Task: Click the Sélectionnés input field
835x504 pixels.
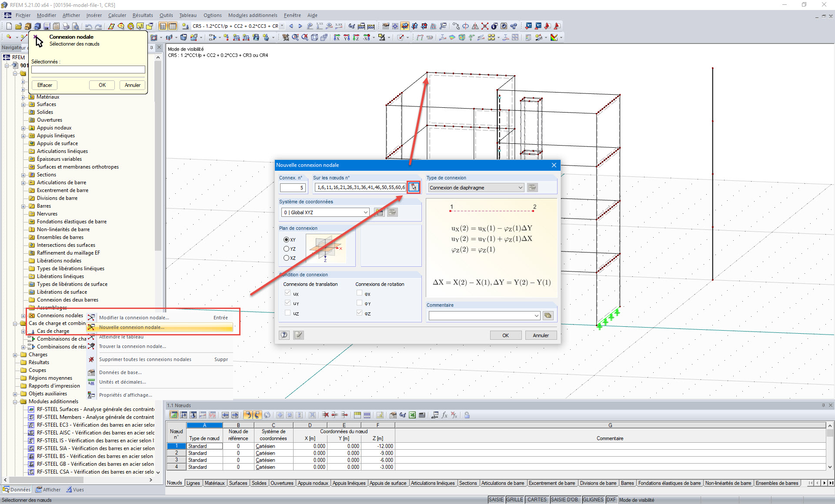Action: coord(88,70)
